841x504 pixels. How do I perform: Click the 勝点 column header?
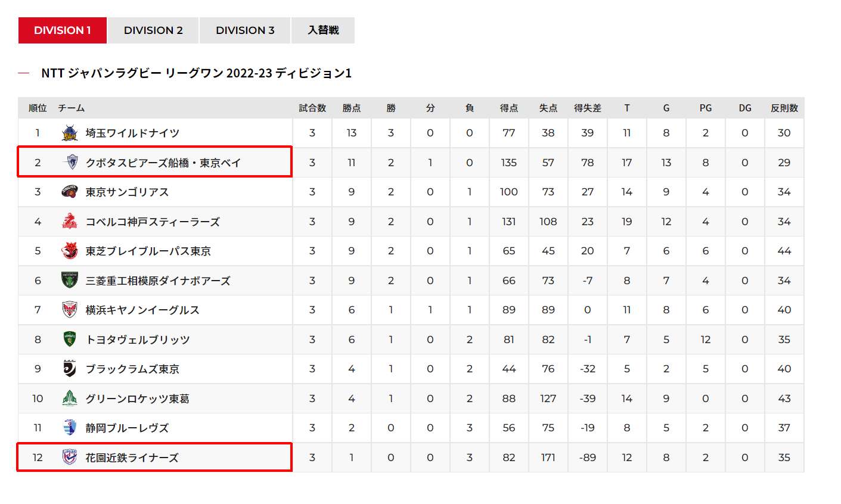(x=352, y=108)
